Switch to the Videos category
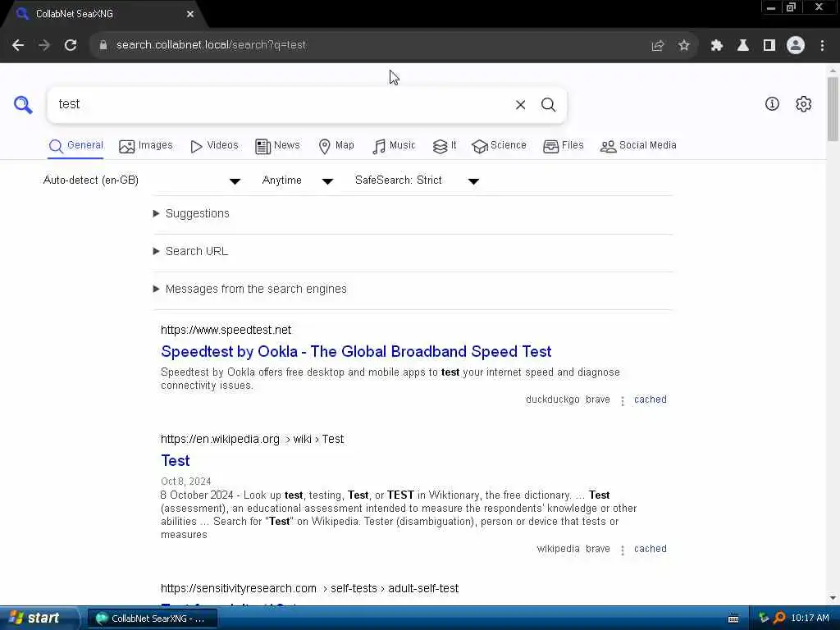Screen dimensions: 840x630 click(214, 146)
